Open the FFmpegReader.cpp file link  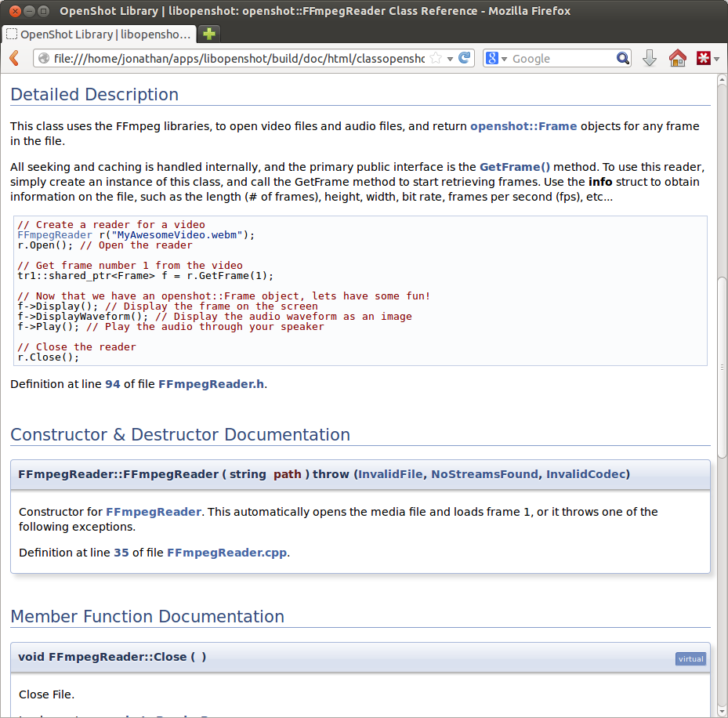pyautogui.click(x=226, y=553)
